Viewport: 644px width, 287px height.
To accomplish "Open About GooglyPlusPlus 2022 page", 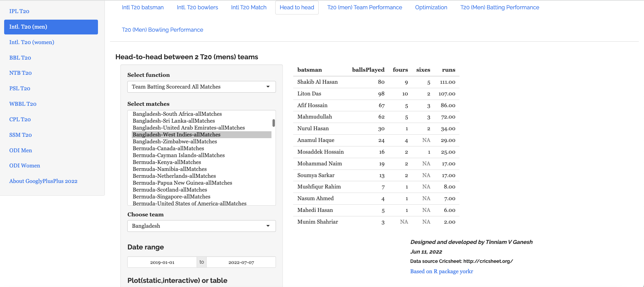I will pyautogui.click(x=43, y=181).
